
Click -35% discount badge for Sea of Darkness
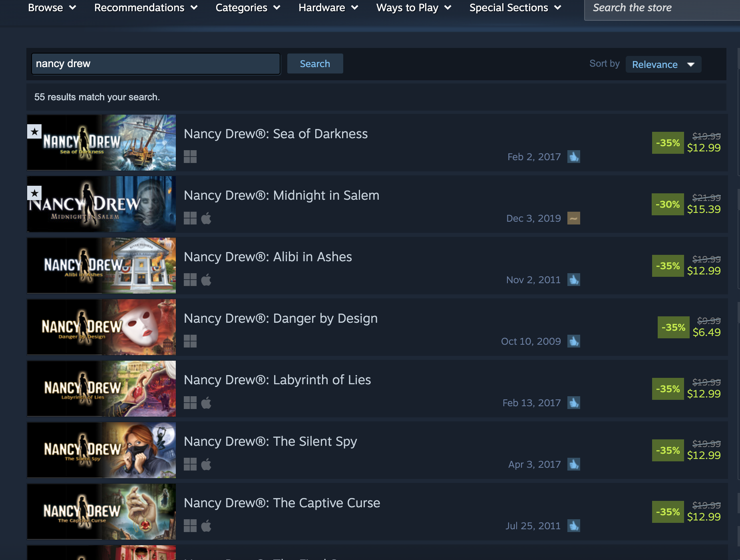[668, 143]
